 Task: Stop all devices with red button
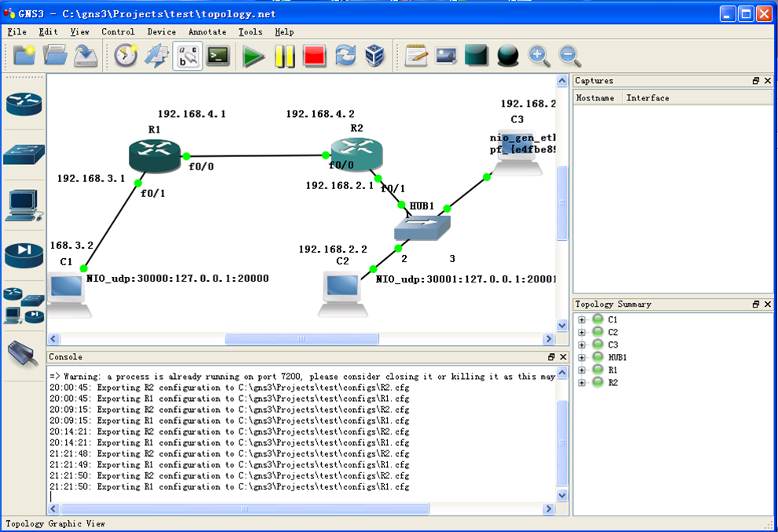(x=315, y=56)
